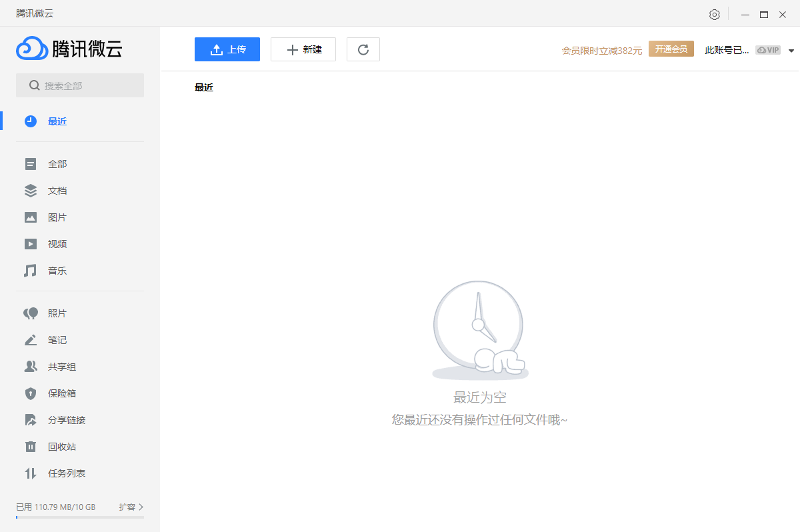The width and height of the screenshot is (800, 532).
Task: Click the Notes pencil icon (笔记)
Action: [x=31, y=340]
